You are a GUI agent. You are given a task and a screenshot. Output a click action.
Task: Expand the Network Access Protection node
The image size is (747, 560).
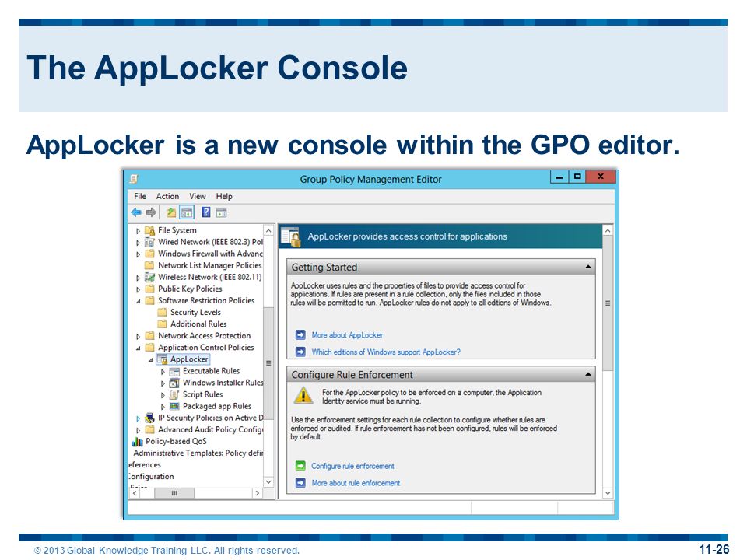tap(139, 336)
